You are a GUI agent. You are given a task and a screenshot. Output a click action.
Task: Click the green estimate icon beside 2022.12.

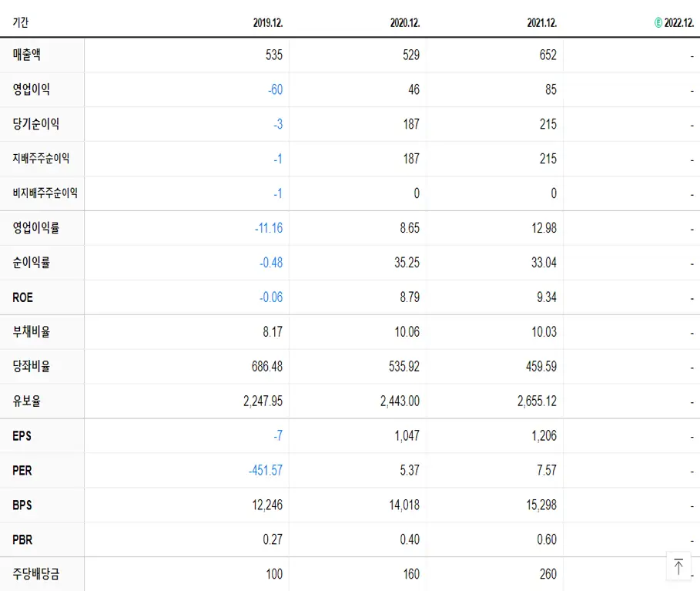click(658, 22)
